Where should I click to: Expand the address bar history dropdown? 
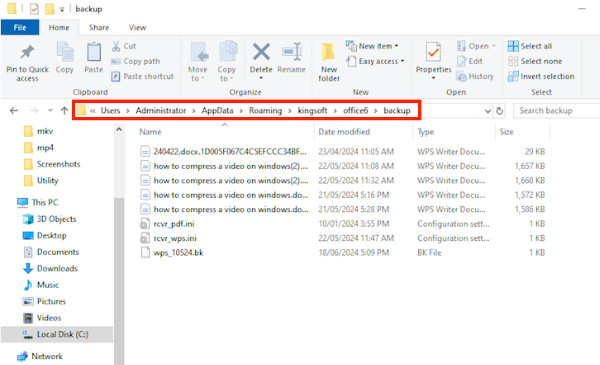coord(488,111)
